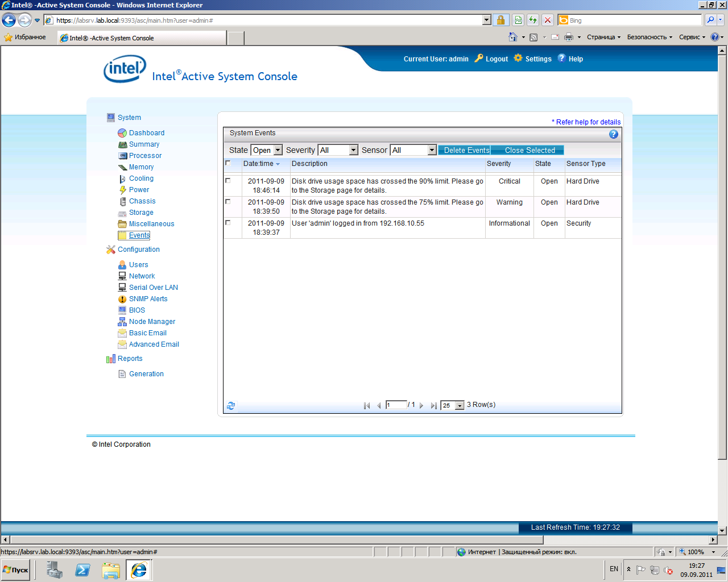Check the box for the Critical disk event
This screenshot has height=582, width=728.
coord(228,181)
